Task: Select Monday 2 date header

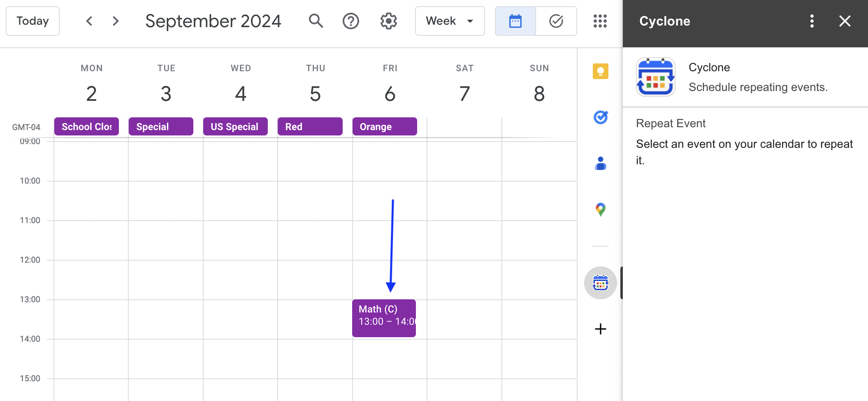Action: (x=91, y=94)
